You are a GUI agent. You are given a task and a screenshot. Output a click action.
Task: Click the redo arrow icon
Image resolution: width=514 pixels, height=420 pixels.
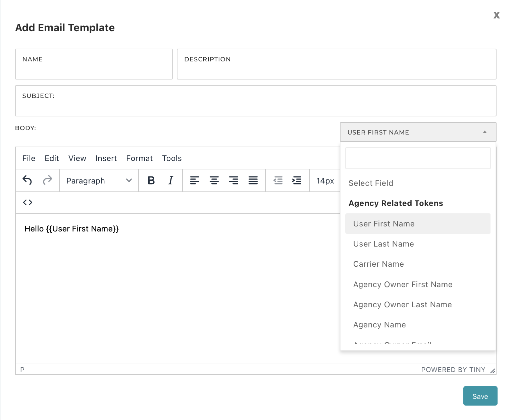pyautogui.click(x=48, y=180)
